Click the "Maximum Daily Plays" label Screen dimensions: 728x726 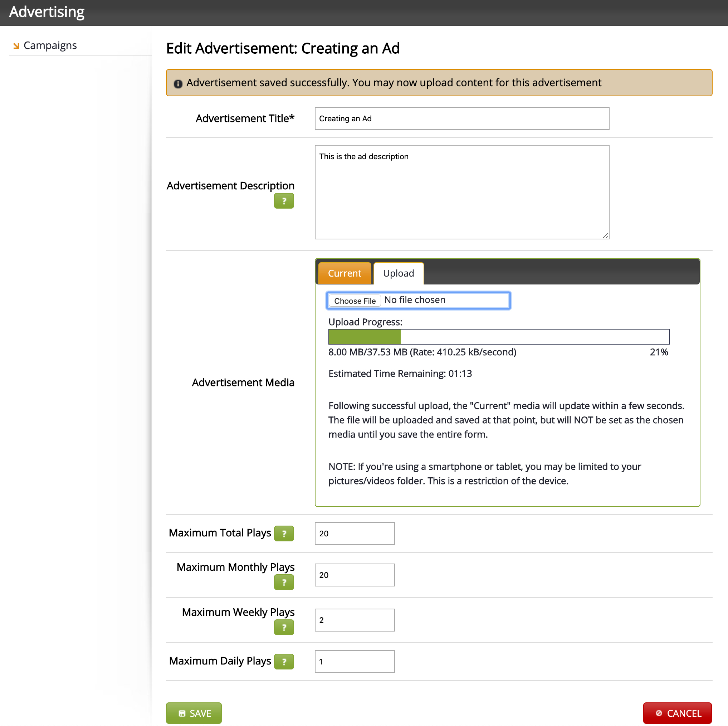[220, 661]
